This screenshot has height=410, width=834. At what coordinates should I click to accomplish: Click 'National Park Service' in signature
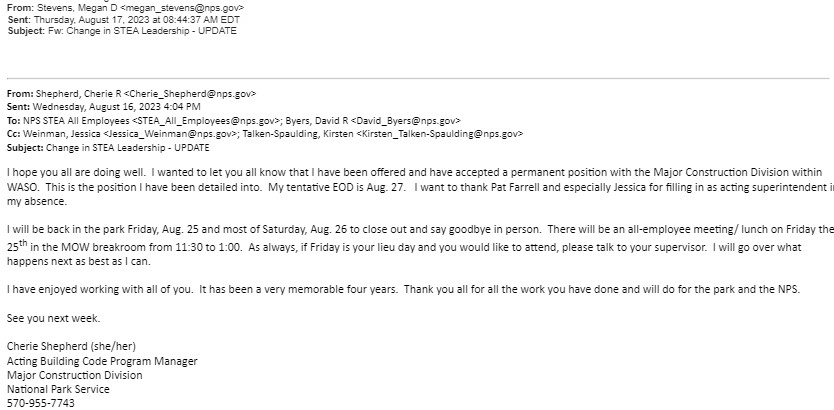(x=58, y=389)
